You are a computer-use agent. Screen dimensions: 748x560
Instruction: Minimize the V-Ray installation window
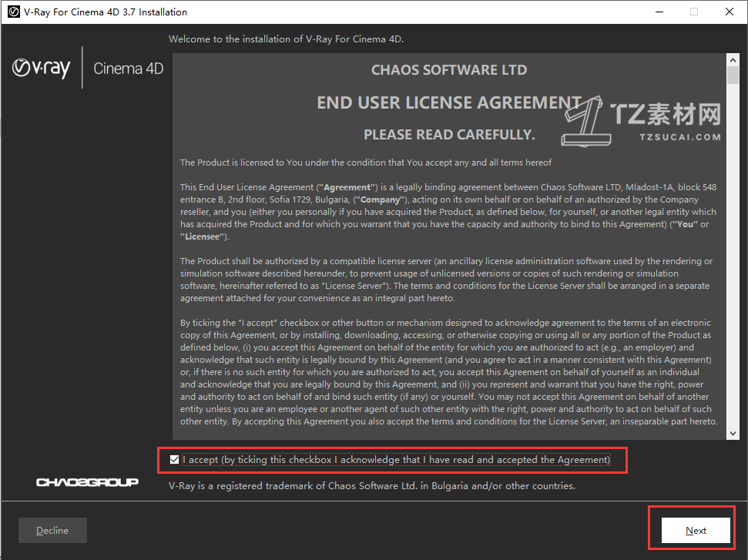[x=659, y=12]
